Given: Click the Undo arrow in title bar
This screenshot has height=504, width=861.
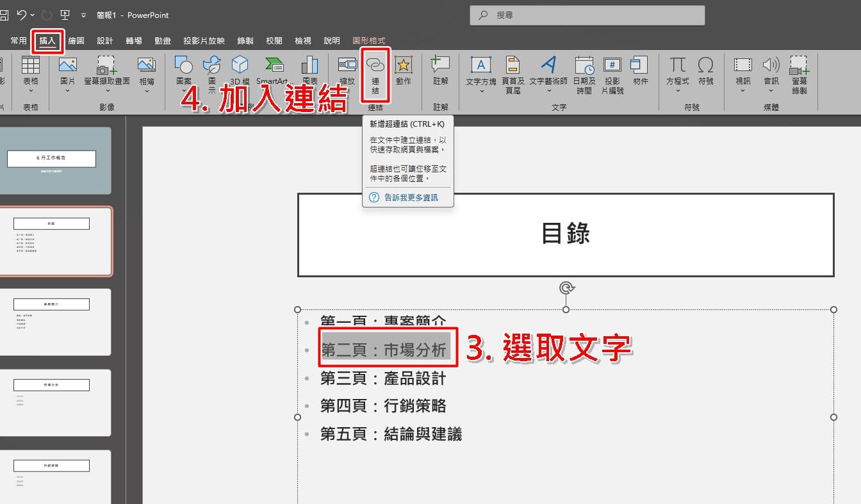Looking at the screenshot, I should point(22,15).
